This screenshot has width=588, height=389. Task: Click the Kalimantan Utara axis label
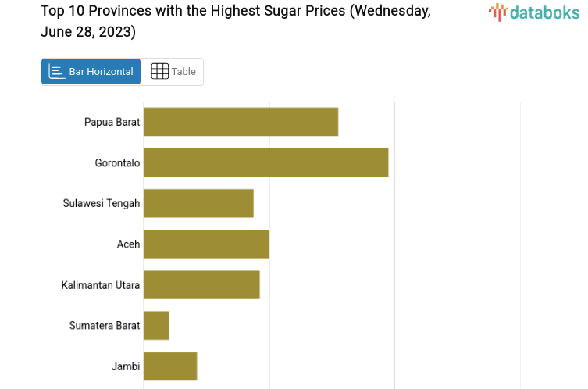click(101, 284)
